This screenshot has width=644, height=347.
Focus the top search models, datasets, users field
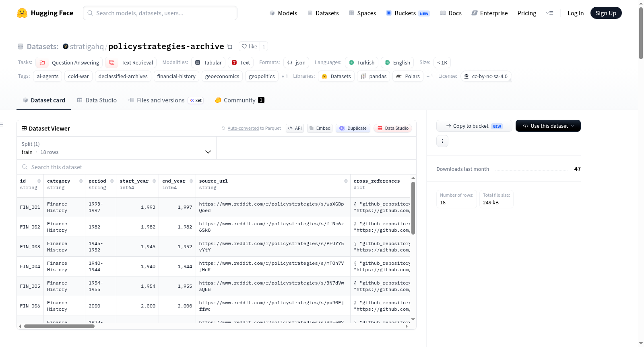click(x=160, y=13)
